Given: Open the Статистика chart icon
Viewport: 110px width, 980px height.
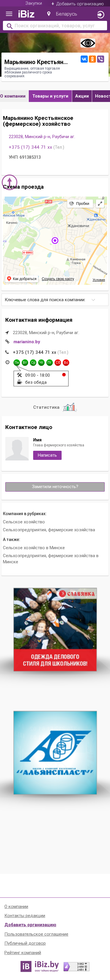Looking at the screenshot, I should click(70, 407).
